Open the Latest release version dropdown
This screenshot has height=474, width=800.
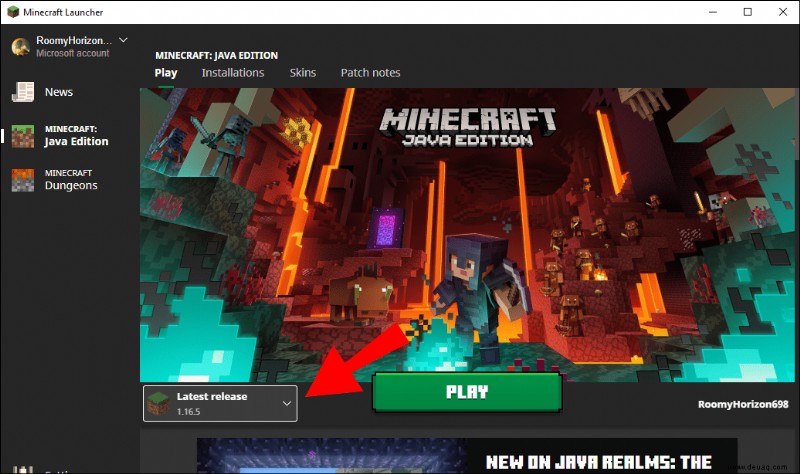(220, 404)
